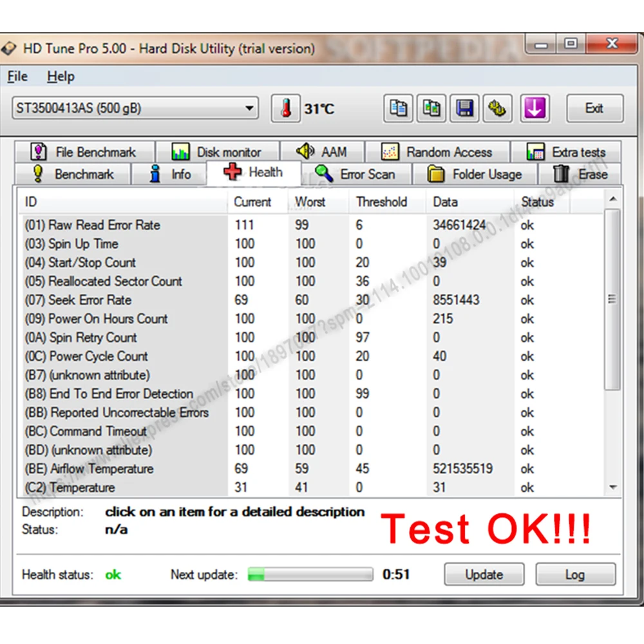Screen dimensions: 644x644
Task: Click the Threshold column header
Action: 381,202
